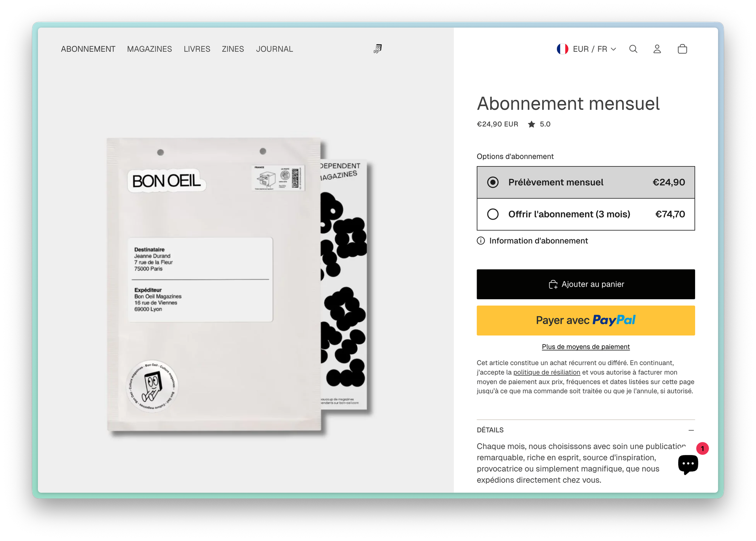
Task: Click Information d'abonnement link
Action: [x=538, y=241]
